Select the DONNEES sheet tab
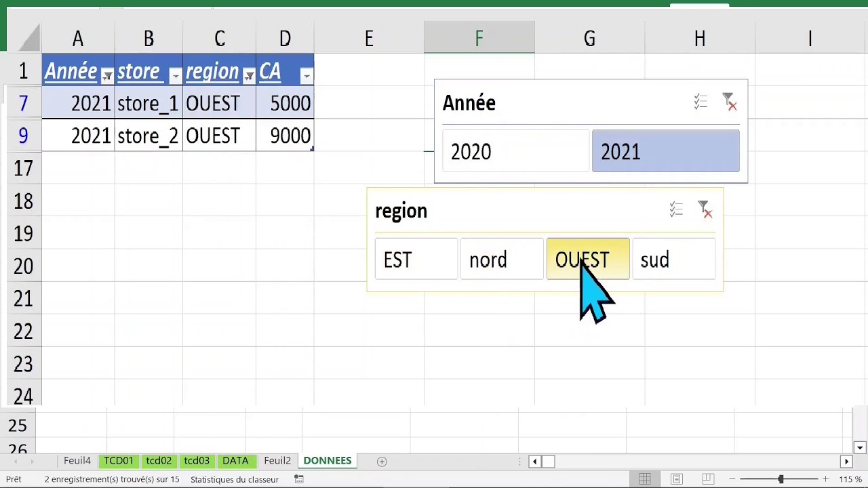Screen dimensions: 868x488 point(328,461)
